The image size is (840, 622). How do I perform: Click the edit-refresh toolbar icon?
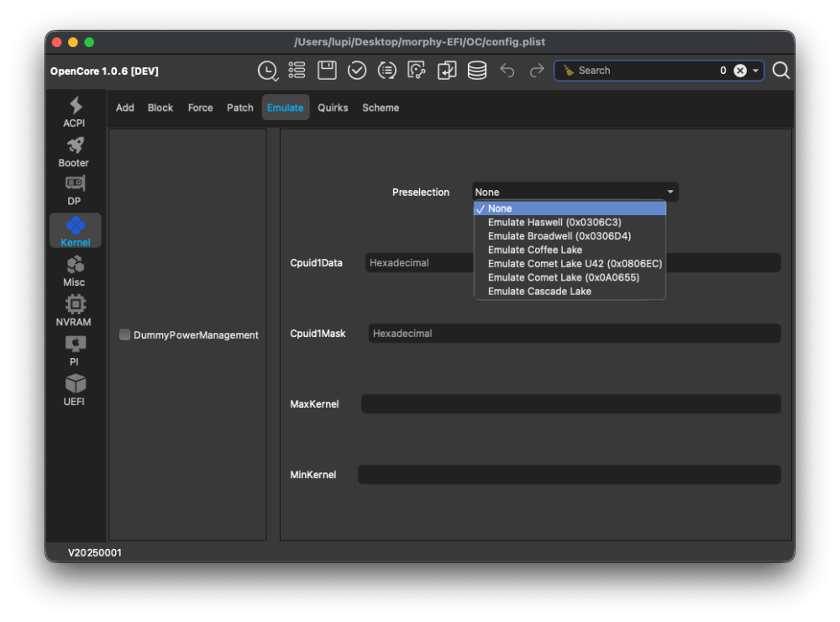pyautogui.click(x=417, y=71)
